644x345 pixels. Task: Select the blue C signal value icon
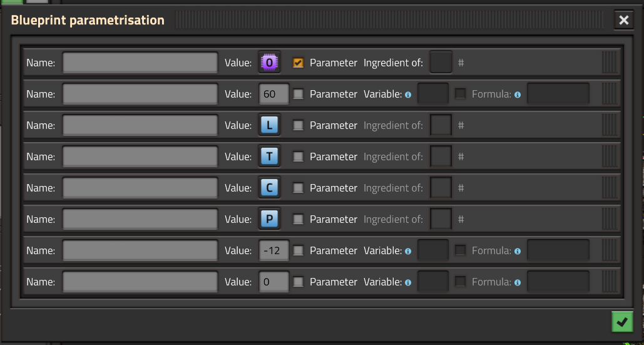tap(269, 188)
